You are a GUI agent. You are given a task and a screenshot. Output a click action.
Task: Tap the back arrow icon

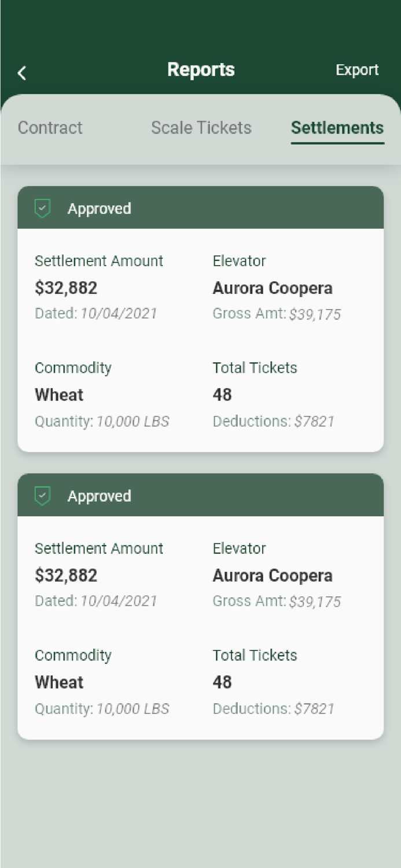tap(22, 73)
